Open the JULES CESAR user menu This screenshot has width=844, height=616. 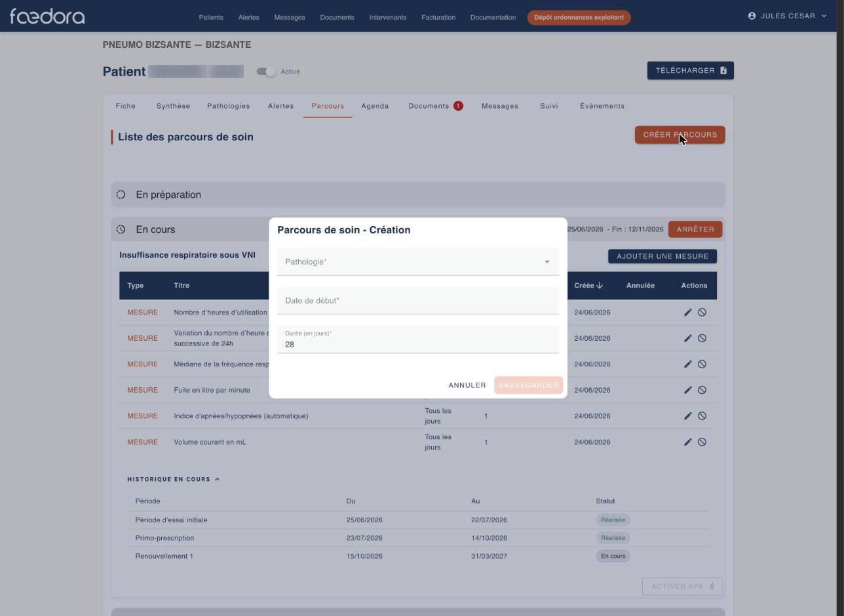tap(788, 16)
